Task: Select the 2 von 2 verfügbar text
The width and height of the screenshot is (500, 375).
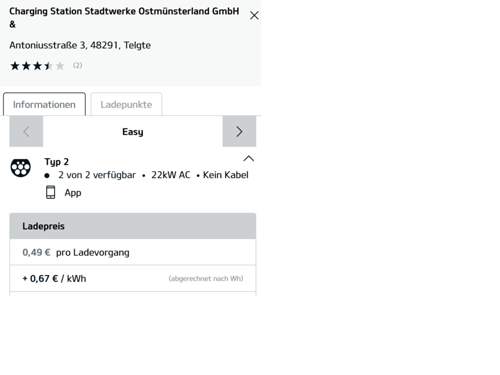Action: tap(97, 175)
